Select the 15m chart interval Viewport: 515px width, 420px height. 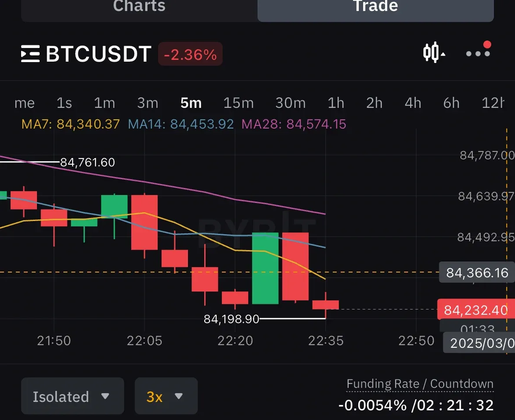(238, 103)
